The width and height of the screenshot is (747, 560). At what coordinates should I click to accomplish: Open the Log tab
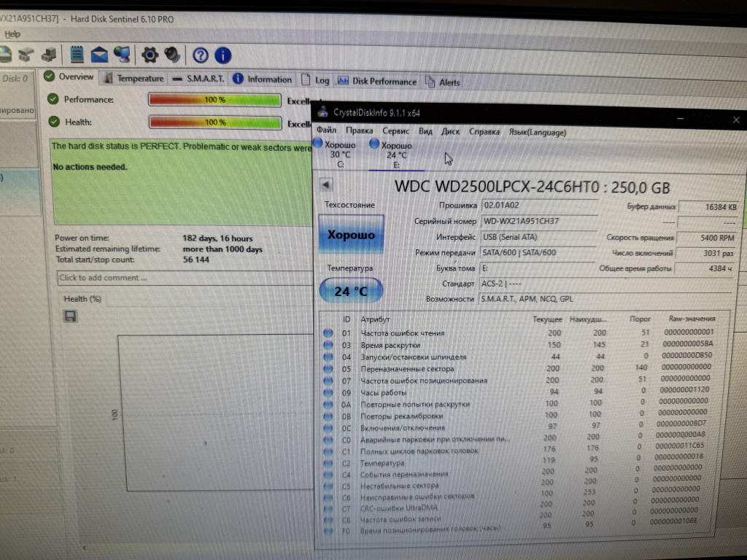(x=315, y=80)
